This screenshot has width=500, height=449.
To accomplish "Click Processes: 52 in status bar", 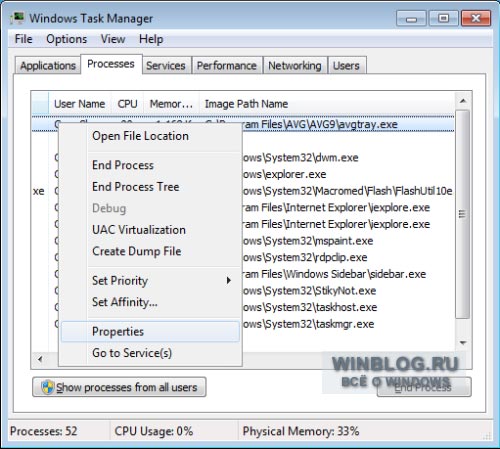I will (44, 431).
